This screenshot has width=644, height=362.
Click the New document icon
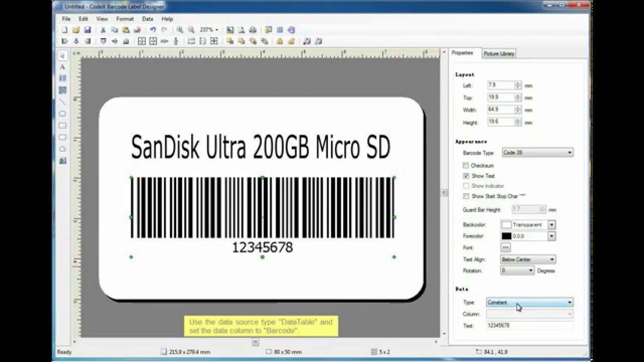[64, 30]
